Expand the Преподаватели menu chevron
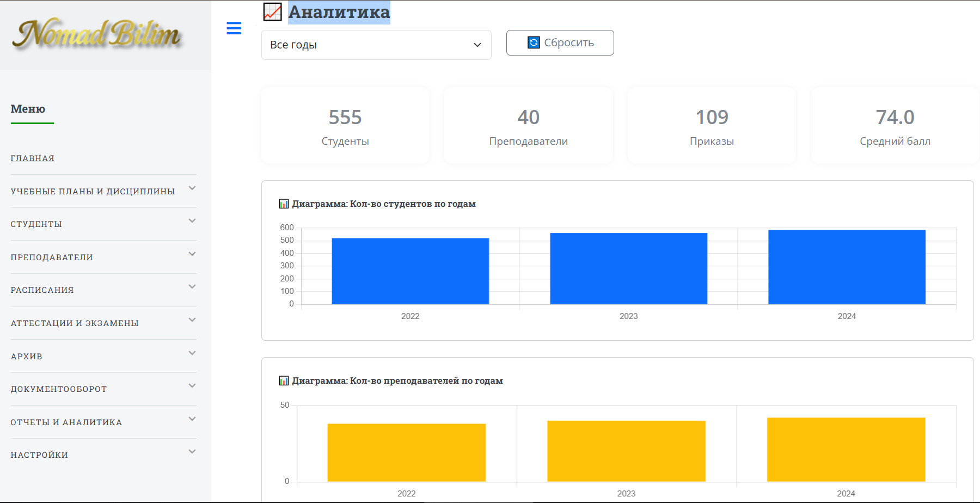Viewport: 980px width, 503px height. tap(192, 254)
